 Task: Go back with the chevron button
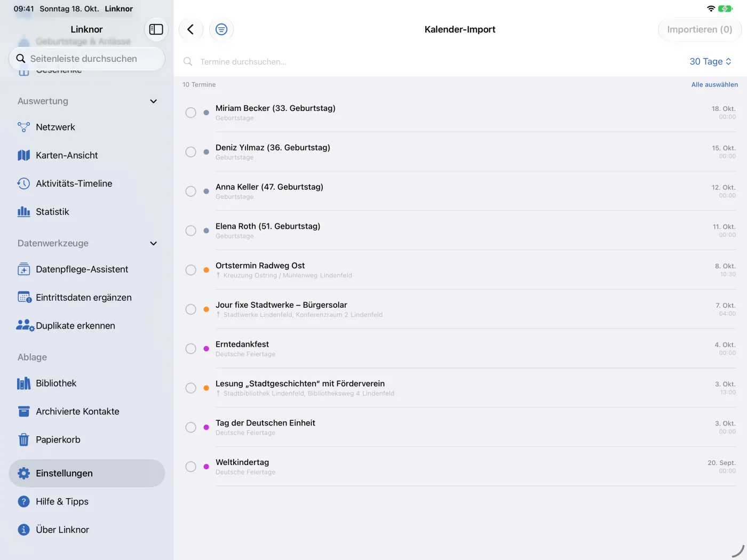190,29
